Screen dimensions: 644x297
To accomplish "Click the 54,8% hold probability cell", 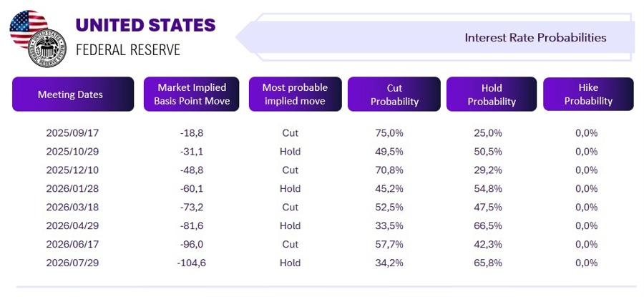I will (488, 188).
